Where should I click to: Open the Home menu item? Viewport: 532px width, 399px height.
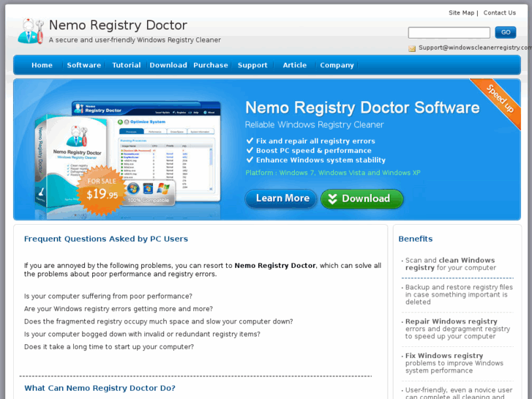click(x=42, y=65)
